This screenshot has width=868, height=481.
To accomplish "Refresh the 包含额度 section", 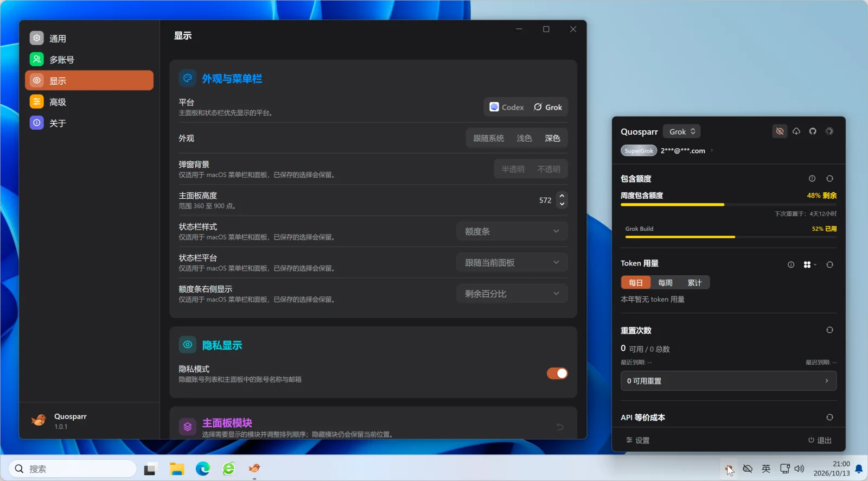I will coord(829,179).
